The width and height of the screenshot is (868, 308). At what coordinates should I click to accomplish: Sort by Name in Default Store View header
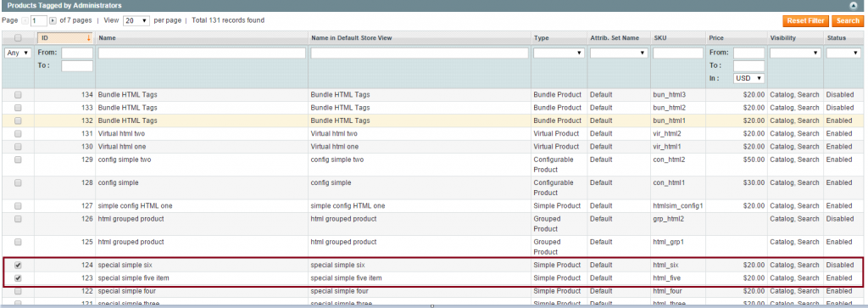(x=352, y=38)
